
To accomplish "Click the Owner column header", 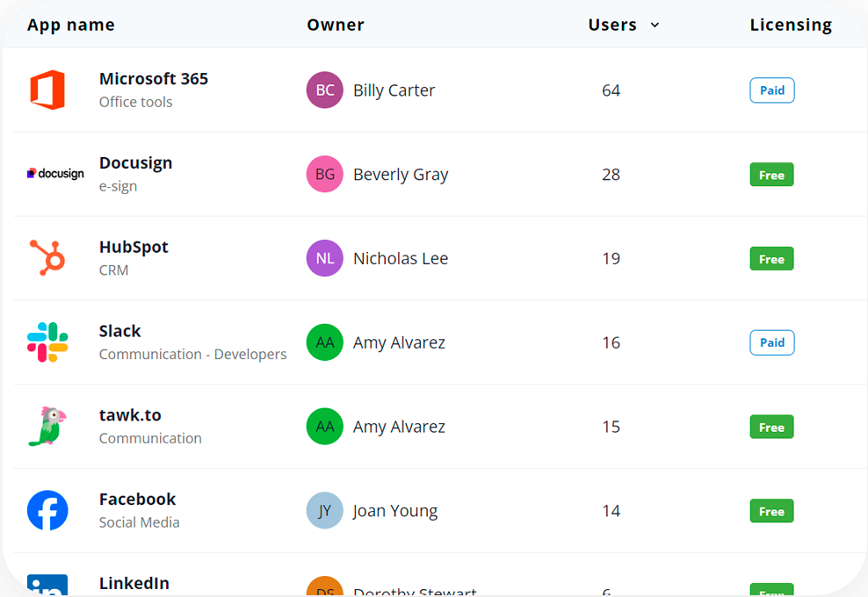I will [336, 25].
